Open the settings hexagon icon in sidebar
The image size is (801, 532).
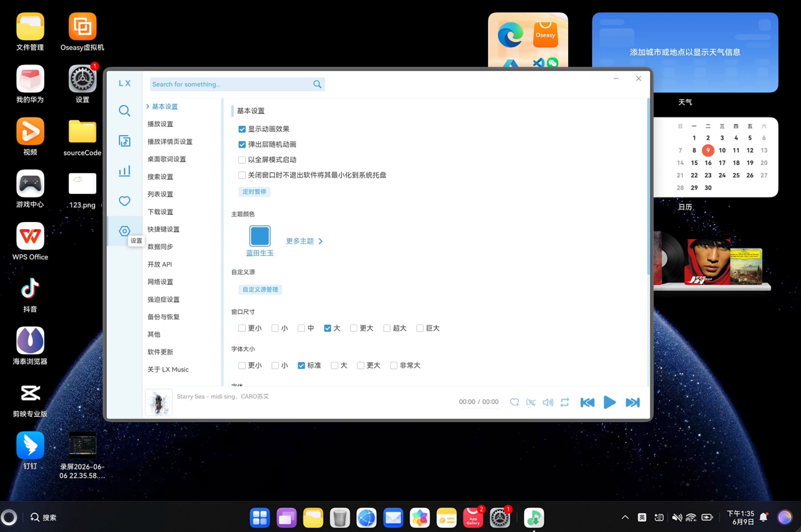[124, 231]
